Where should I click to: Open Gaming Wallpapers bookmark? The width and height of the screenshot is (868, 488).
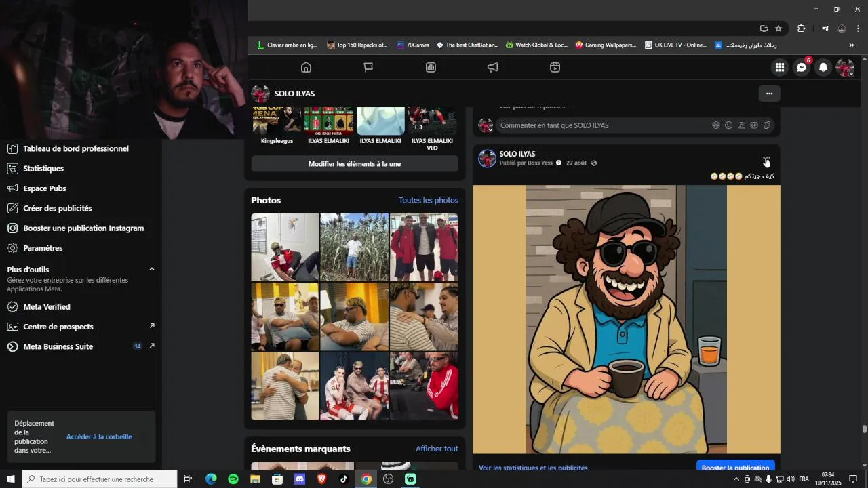pyautogui.click(x=606, y=45)
